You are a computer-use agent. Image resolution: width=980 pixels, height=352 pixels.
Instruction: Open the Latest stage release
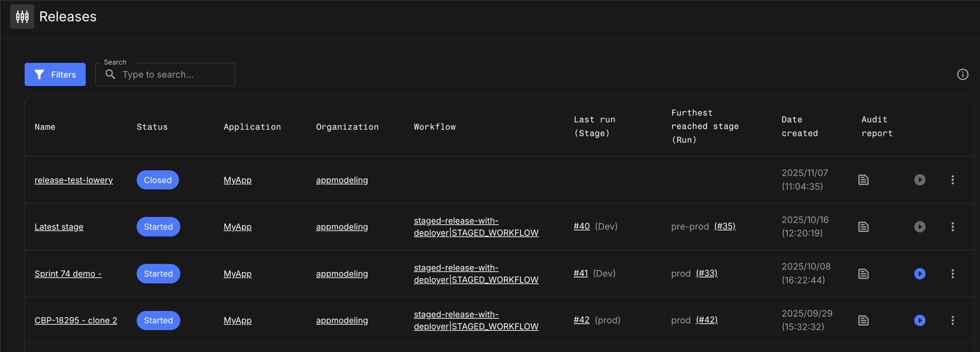pos(59,226)
